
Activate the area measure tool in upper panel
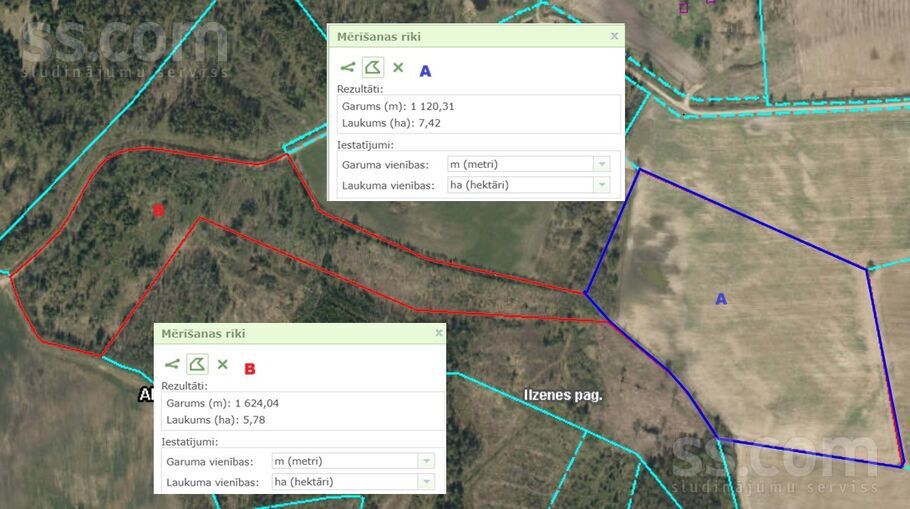372,68
